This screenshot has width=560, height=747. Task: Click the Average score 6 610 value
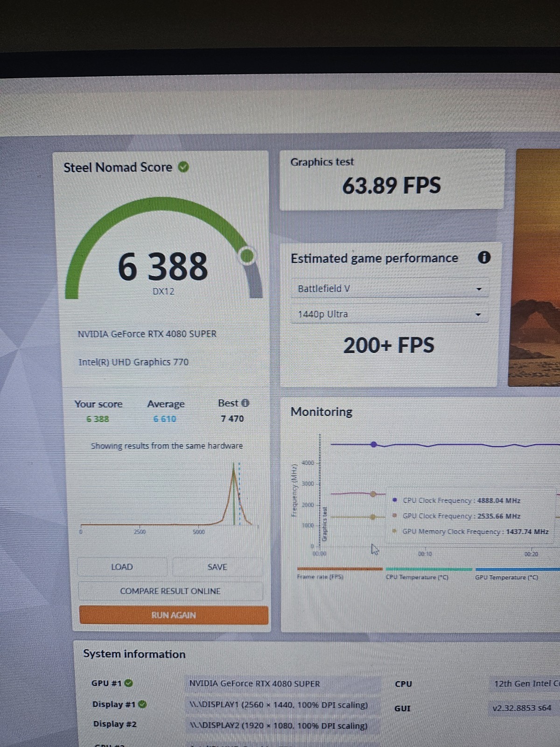[x=165, y=419]
